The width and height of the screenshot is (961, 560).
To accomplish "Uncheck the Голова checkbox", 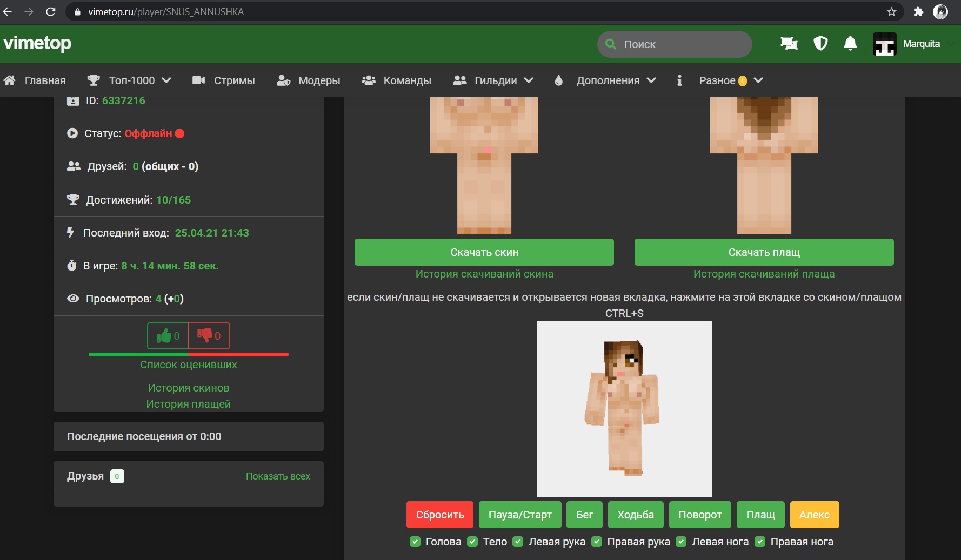I will click(x=415, y=542).
